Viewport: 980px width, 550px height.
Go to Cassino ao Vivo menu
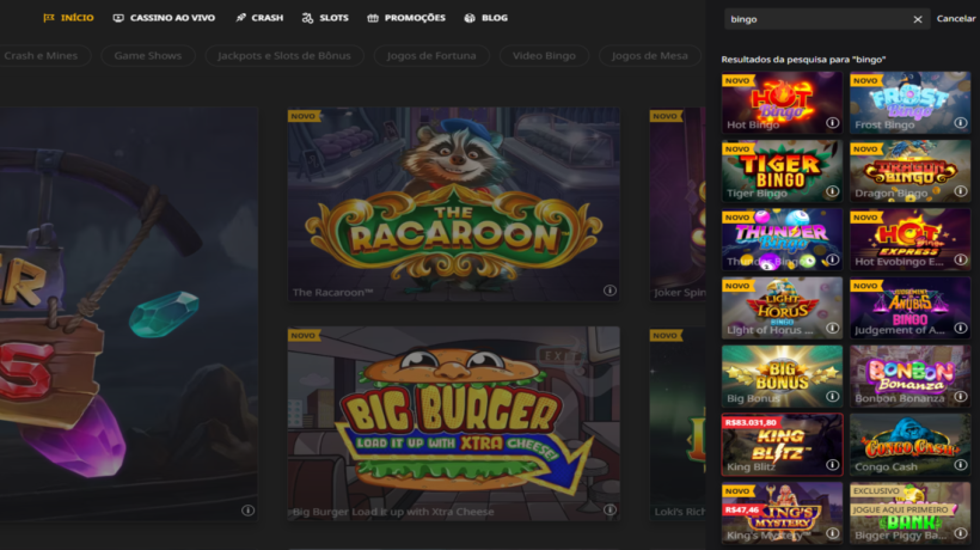(164, 18)
